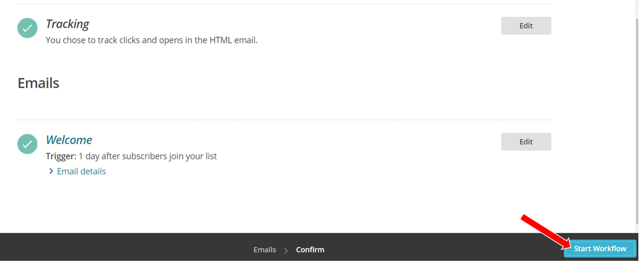The height and width of the screenshot is (267, 644).
Task: Expand the Email details section
Action: (81, 171)
